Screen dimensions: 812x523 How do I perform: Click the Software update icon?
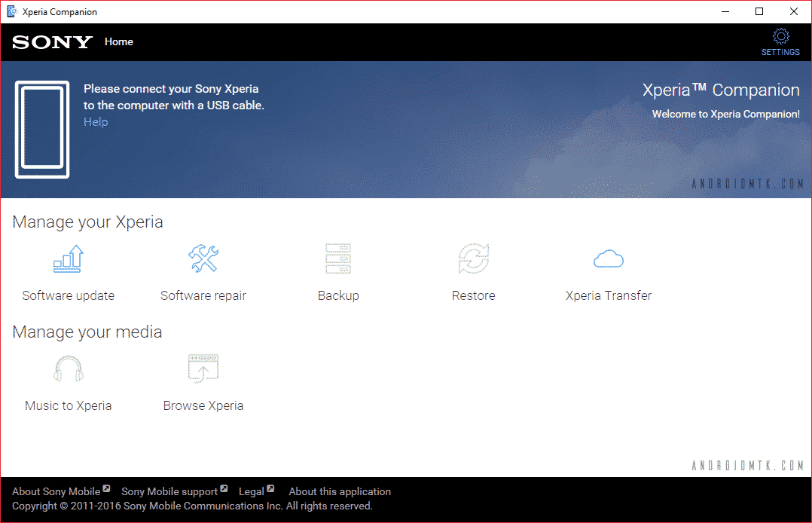(x=68, y=259)
